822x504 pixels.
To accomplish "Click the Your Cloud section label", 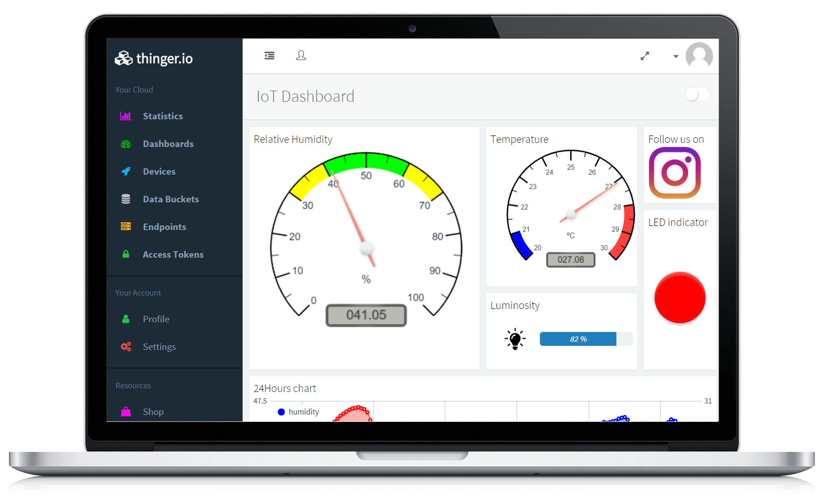I will coord(134,90).
